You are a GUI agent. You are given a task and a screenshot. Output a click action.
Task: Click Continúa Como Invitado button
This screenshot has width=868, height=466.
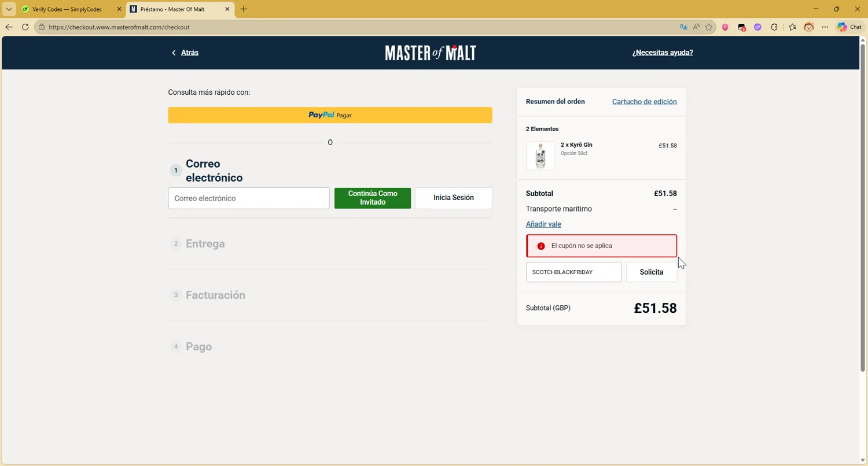pos(373,198)
